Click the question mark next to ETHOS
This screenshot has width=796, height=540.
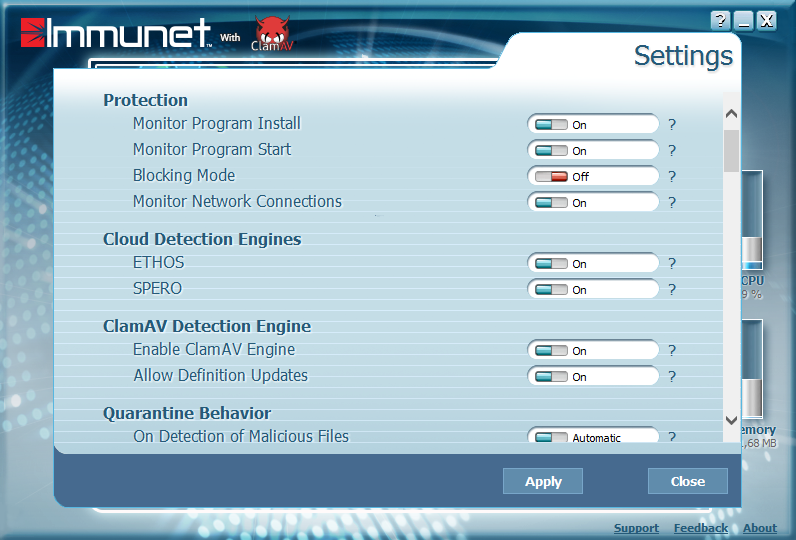pos(672,264)
